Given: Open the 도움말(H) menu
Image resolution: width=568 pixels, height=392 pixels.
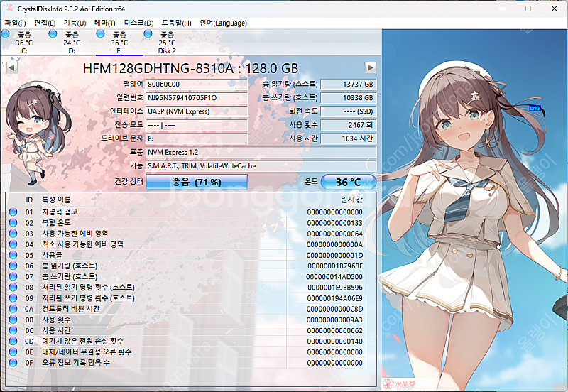Looking at the screenshot, I should point(176,23).
